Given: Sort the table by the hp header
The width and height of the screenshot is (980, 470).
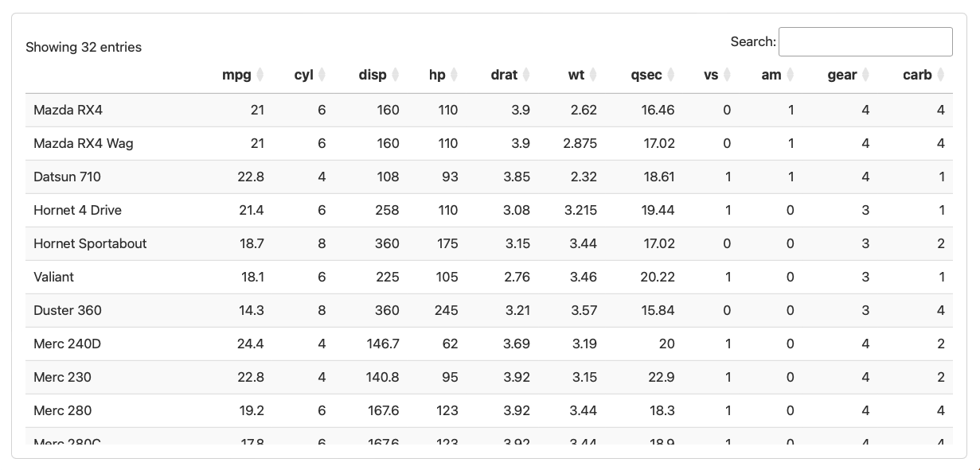Looking at the screenshot, I should click(x=437, y=75).
